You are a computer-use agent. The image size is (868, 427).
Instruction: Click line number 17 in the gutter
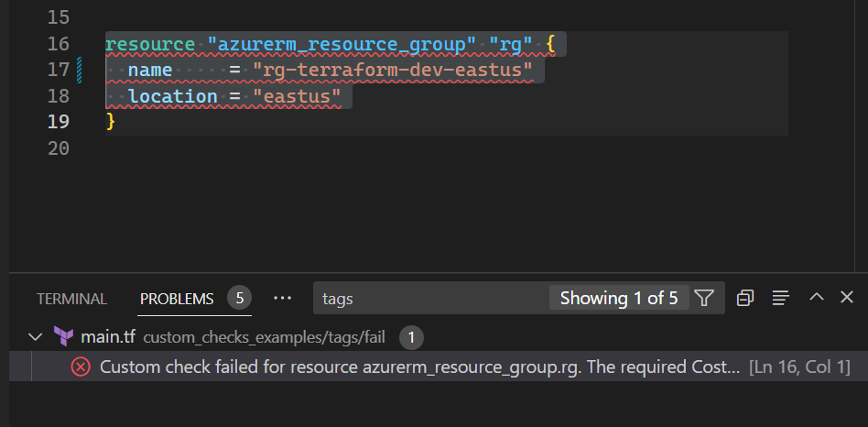[58, 70]
